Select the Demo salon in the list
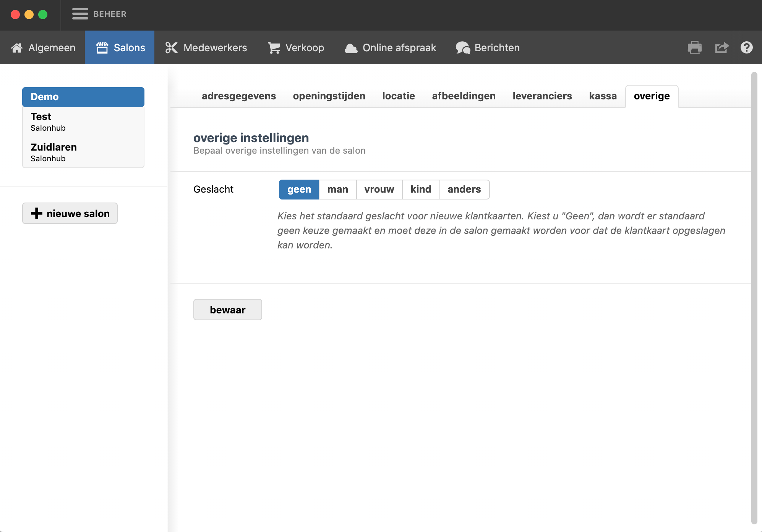 (x=83, y=97)
